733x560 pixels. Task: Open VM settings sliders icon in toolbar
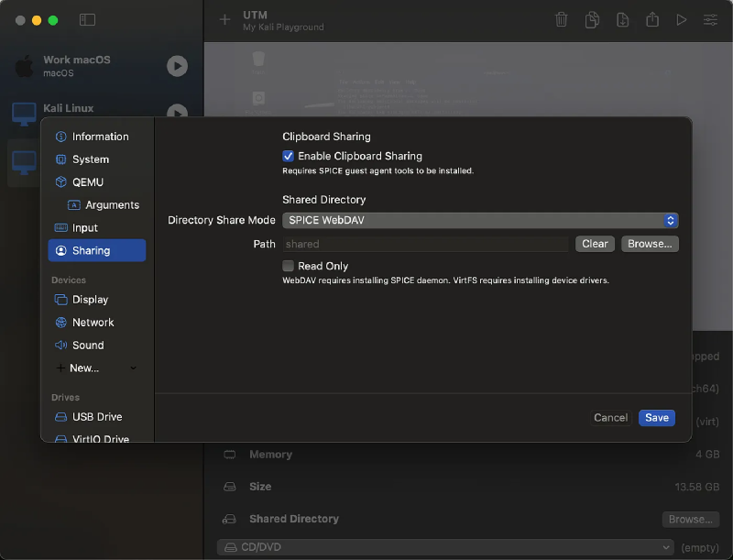[710, 19]
